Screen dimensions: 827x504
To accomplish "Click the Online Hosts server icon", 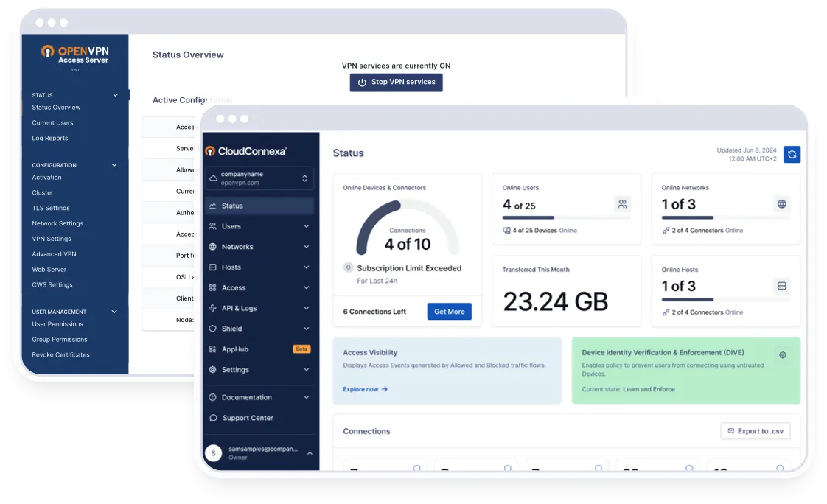I will point(781,286).
